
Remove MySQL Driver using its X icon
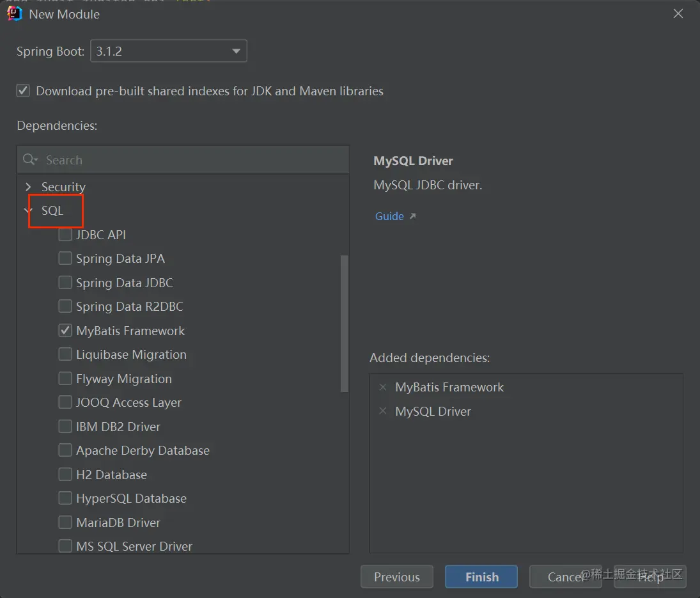click(383, 411)
